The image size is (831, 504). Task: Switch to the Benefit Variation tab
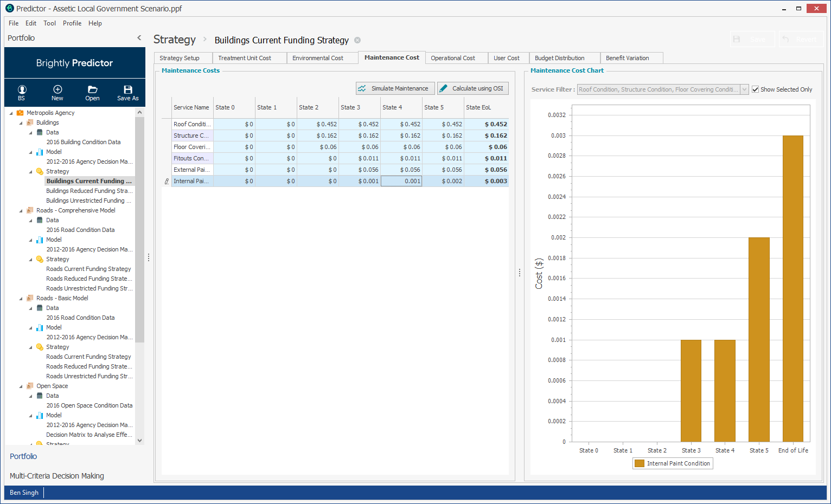click(x=631, y=58)
